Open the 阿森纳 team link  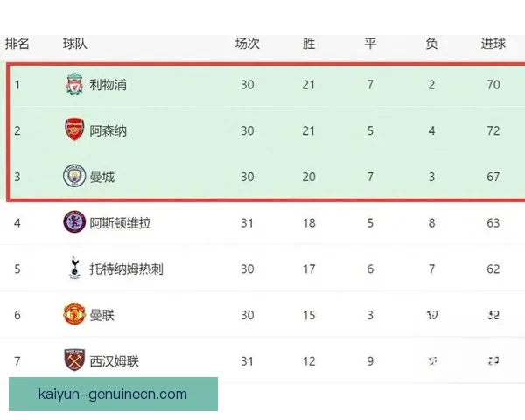[x=108, y=130]
